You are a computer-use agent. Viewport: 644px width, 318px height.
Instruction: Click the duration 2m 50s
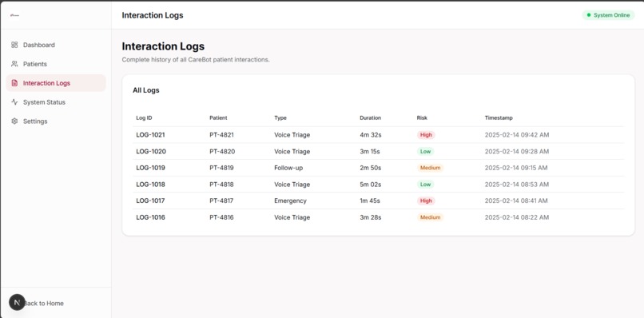tap(371, 168)
